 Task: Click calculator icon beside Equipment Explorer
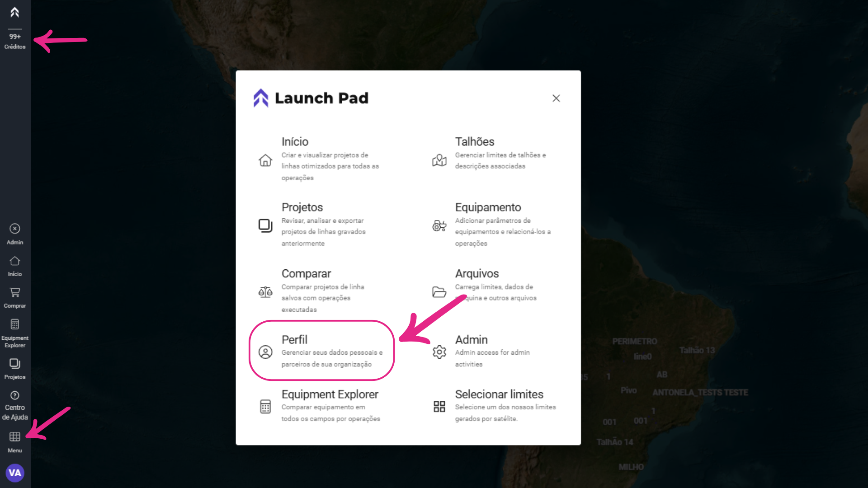(265, 407)
